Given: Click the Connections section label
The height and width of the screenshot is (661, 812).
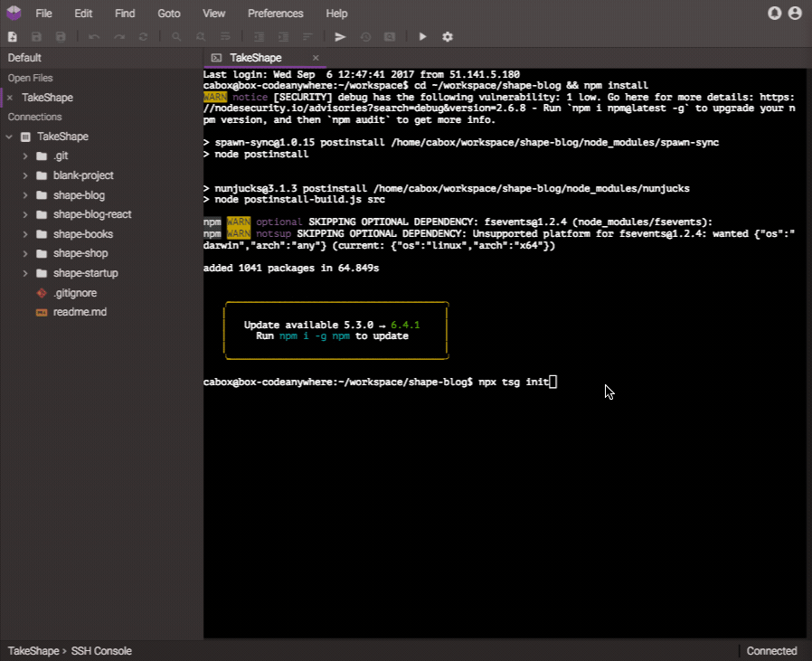Looking at the screenshot, I should pos(34,117).
